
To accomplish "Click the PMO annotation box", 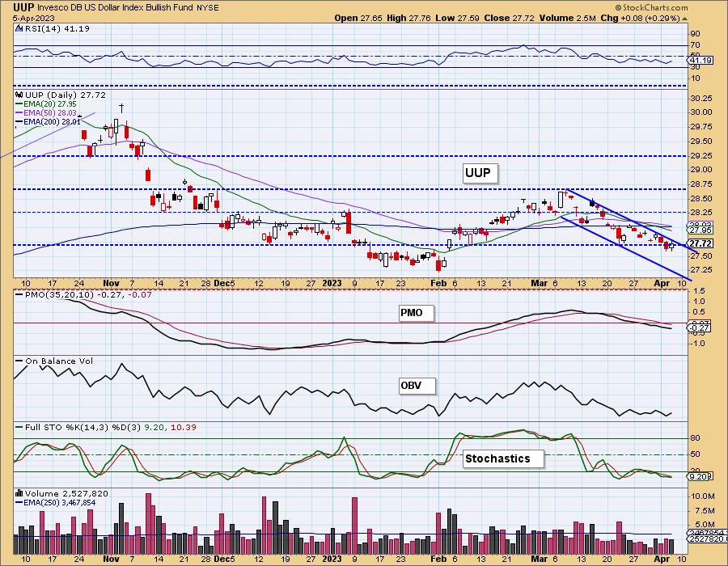I will pos(416,313).
